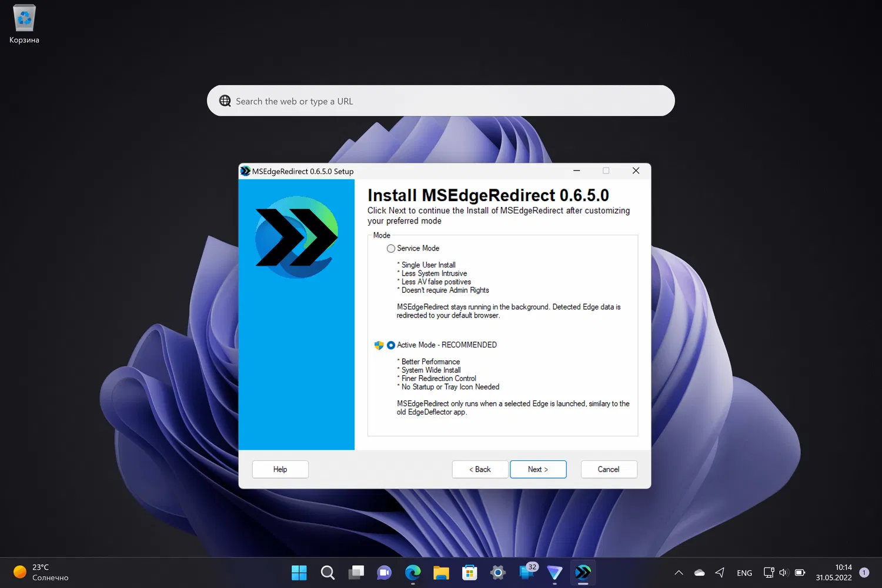882x588 pixels.
Task: Show hidden tray icons chevron
Action: click(679, 573)
